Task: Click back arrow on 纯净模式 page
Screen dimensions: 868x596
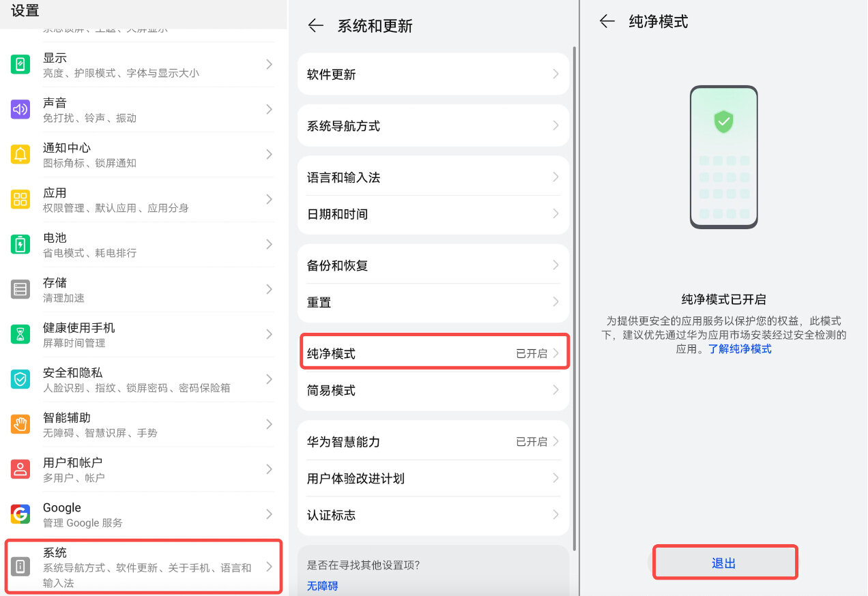Action: [607, 21]
